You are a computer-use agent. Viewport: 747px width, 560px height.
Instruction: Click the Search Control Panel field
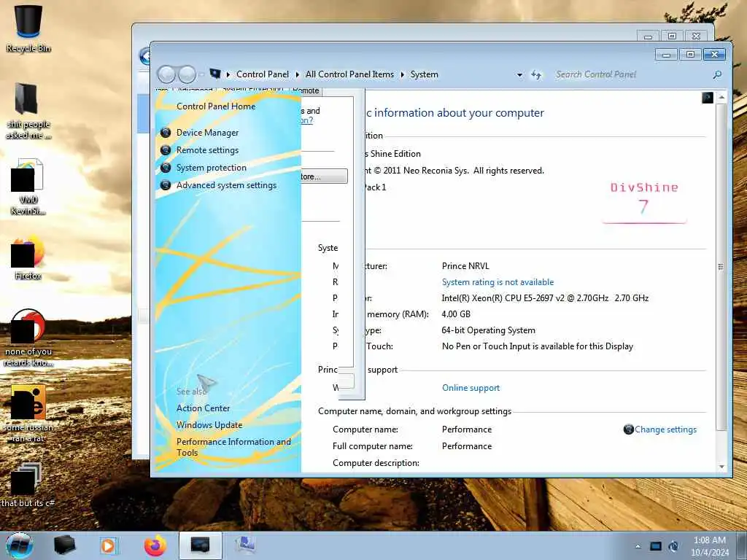[x=631, y=74]
